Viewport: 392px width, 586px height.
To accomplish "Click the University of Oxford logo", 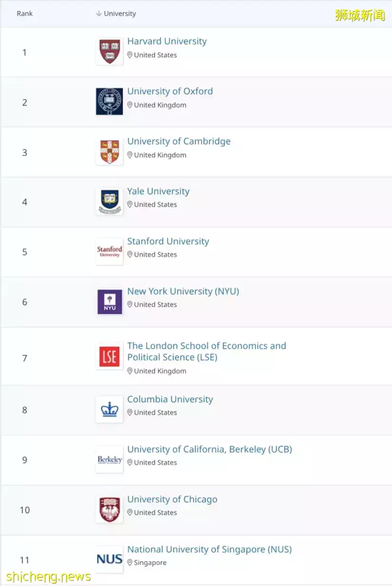I will pos(109,101).
